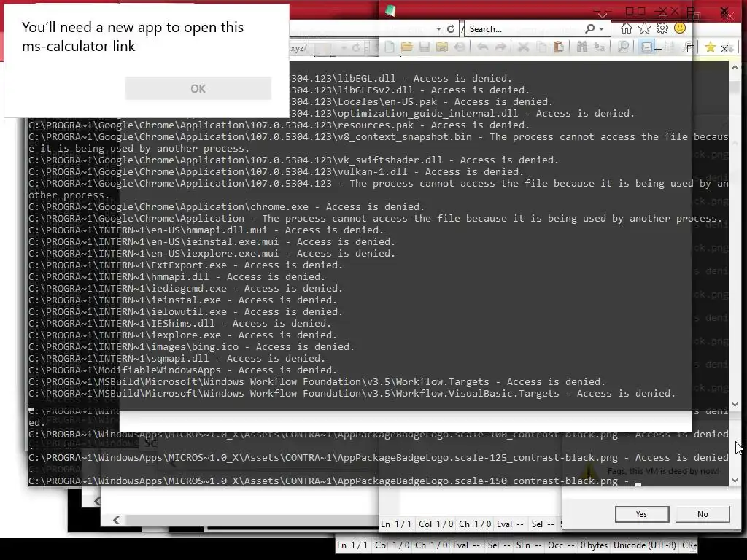Click the search magnifier icon

point(589,29)
